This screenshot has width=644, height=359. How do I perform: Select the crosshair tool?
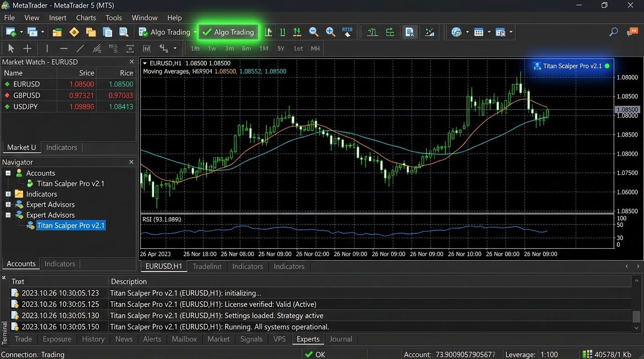pyautogui.click(x=28, y=48)
